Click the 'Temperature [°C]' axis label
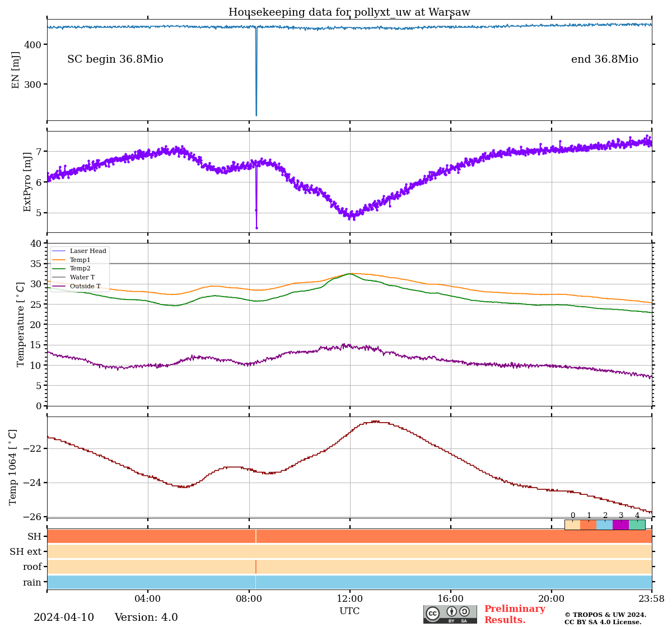This screenshot has height=627, width=672. tap(21, 324)
